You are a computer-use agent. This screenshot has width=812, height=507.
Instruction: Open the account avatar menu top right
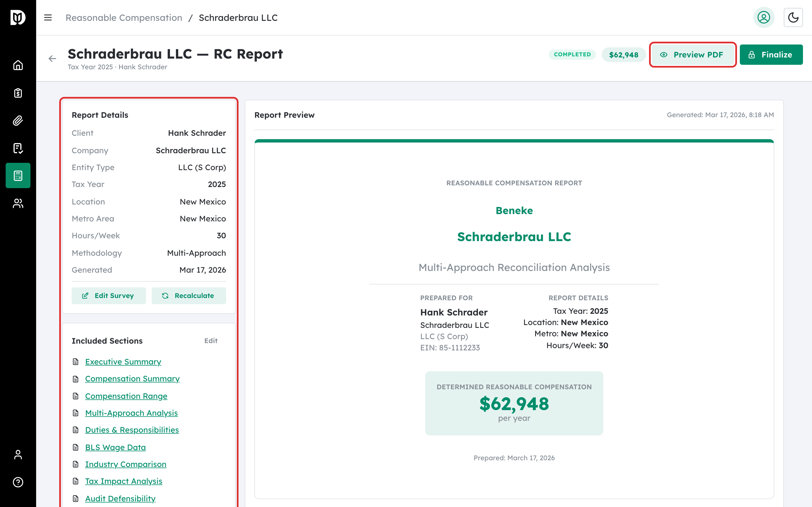(764, 17)
